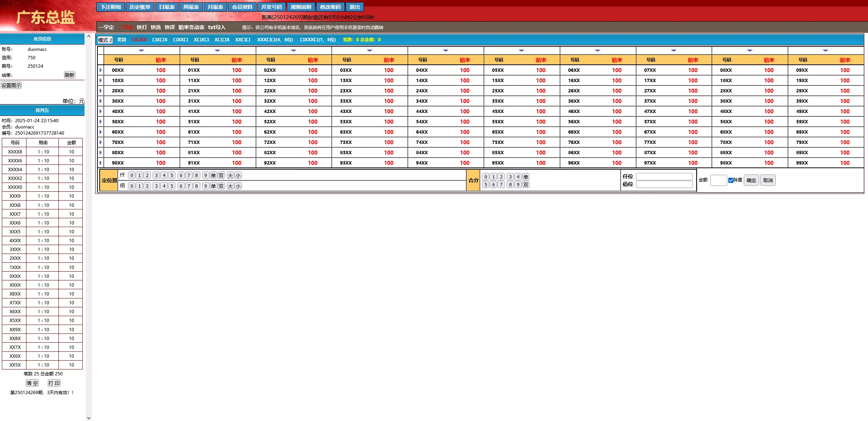This screenshot has width=868, height=421.
Task: Click row arrow beside 90XX
Action: 100,163
